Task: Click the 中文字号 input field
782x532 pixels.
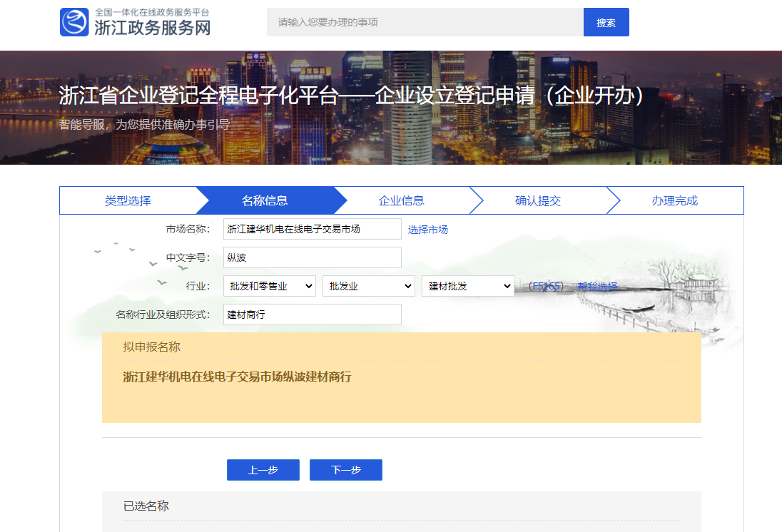Action: [x=312, y=257]
